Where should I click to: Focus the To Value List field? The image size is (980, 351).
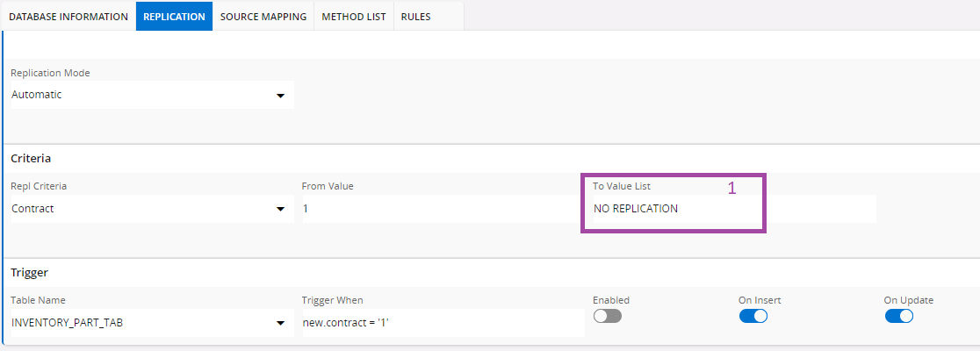click(x=729, y=209)
